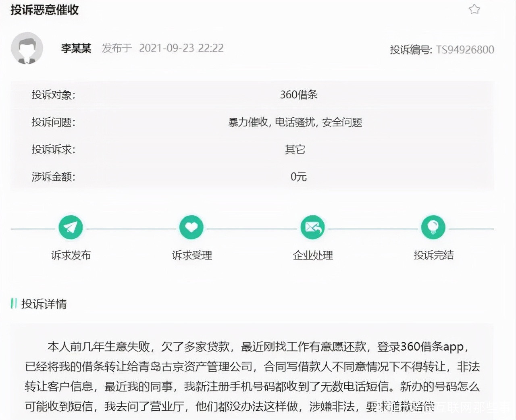Click the 诉求发布 step label
Image resolution: width=516 pixels, height=420 pixels.
[x=71, y=255]
